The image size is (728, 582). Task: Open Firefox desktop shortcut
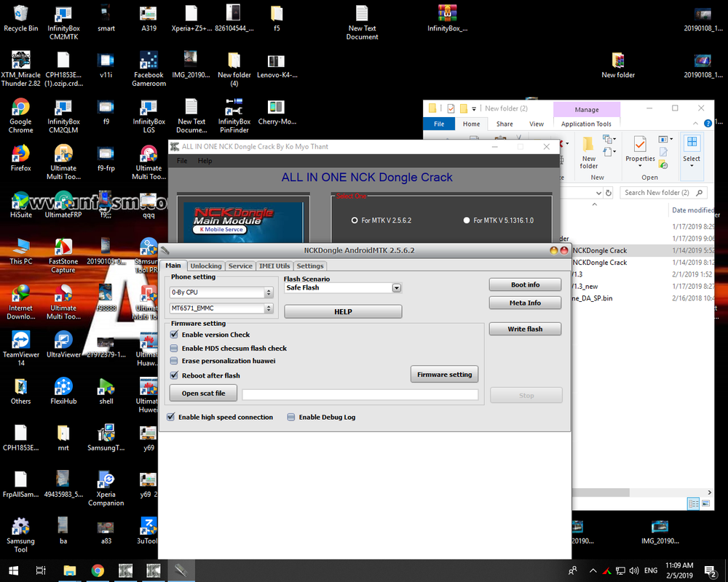click(x=21, y=158)
